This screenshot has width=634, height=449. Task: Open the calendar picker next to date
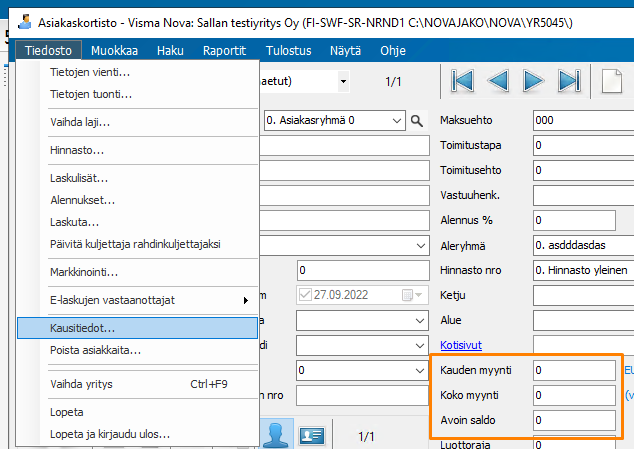point(412,295)
